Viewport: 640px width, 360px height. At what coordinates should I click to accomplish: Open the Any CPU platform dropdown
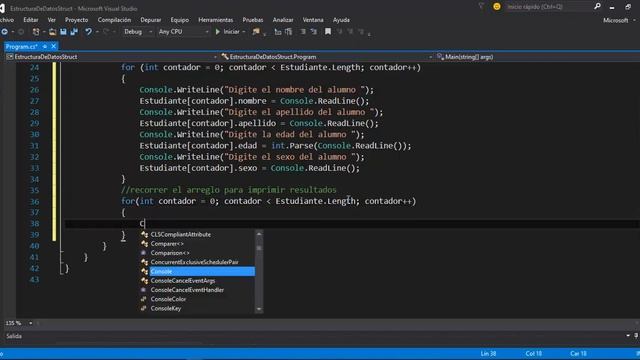183,31
